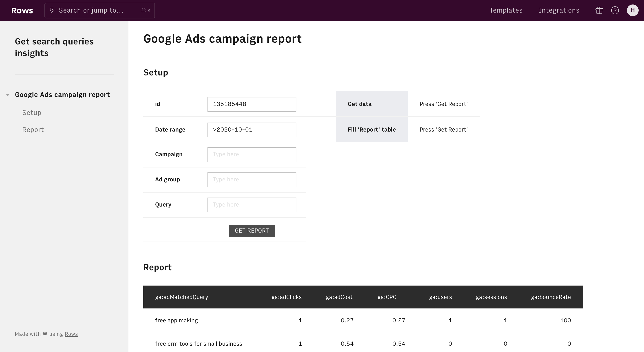Image resolution: width=644 pixels, height=352 pixels.
Task: Click the Campaign label
Action: coord(169,154)
